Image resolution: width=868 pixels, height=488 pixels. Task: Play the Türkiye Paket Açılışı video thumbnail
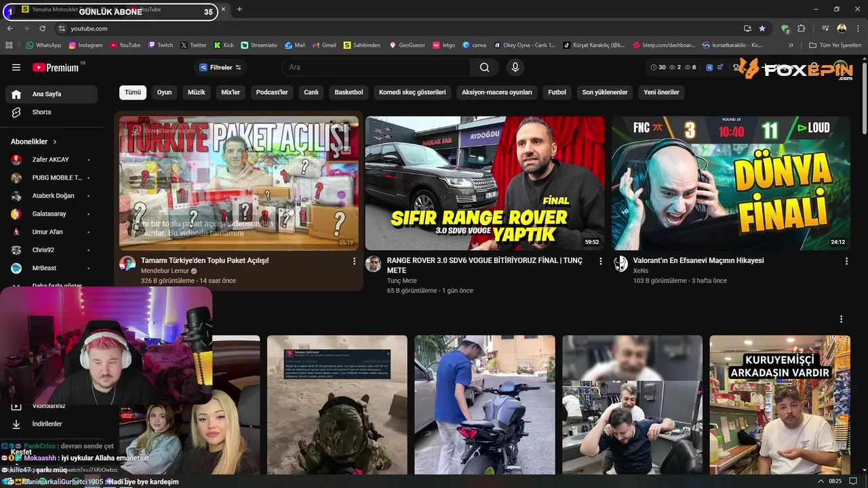(239, 183)
